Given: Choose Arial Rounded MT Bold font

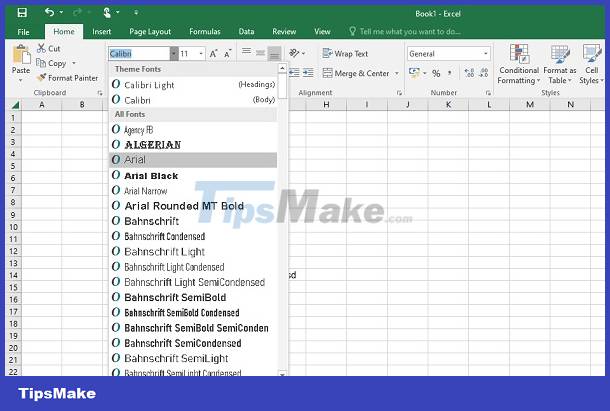Looking at the screenshot, I should point(193,206).
